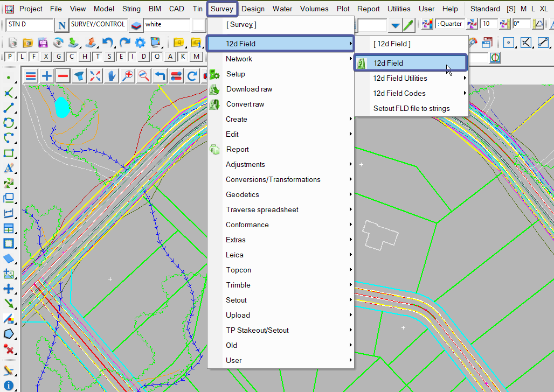Click the N button next to STN D
The height and width of the screenshot is (392, 554).
tap(62, 25)
